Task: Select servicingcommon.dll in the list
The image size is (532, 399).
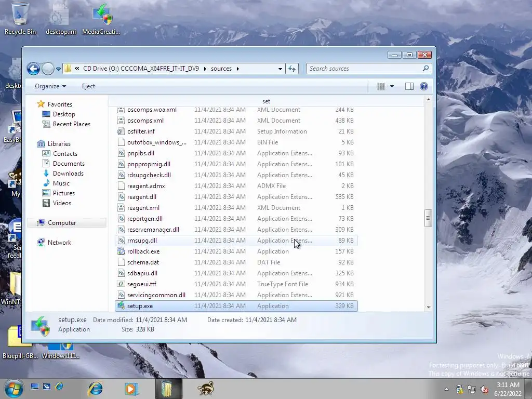Action: (236, 295)
